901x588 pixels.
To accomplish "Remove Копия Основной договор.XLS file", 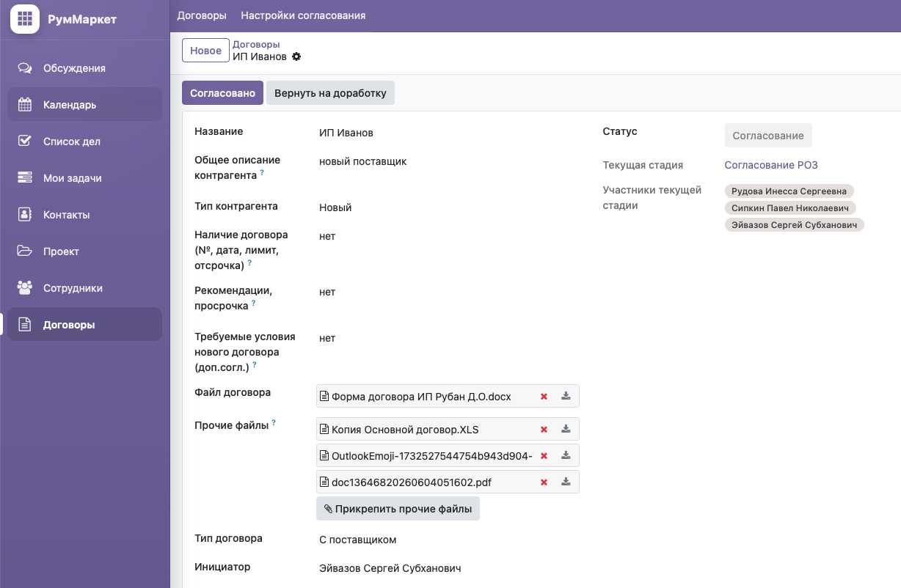I will tap(544, 430).
